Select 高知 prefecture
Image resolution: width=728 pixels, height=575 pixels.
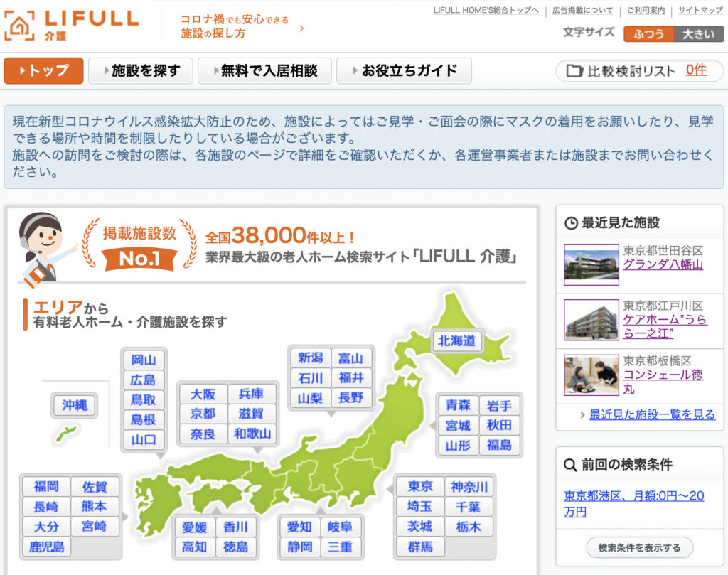[195, 547]
